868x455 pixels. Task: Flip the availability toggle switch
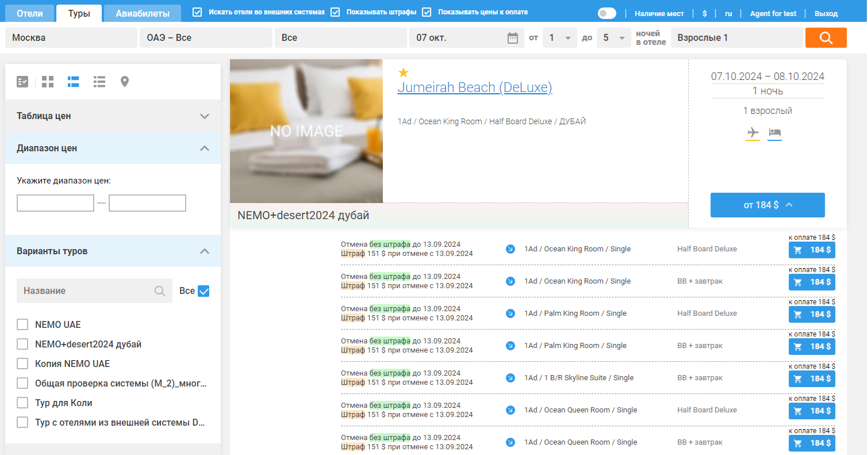click(606, 13)
